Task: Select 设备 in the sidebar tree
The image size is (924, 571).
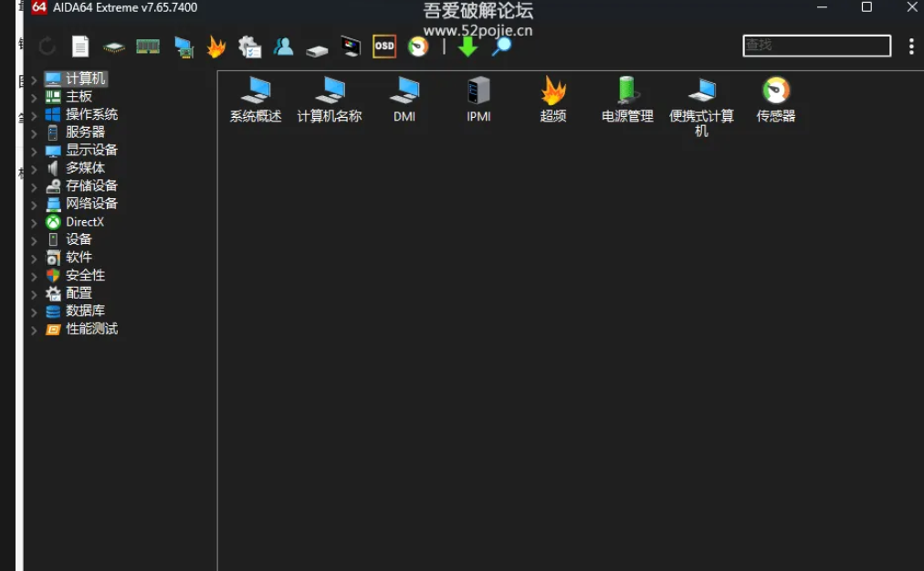Action: (79, 239)
